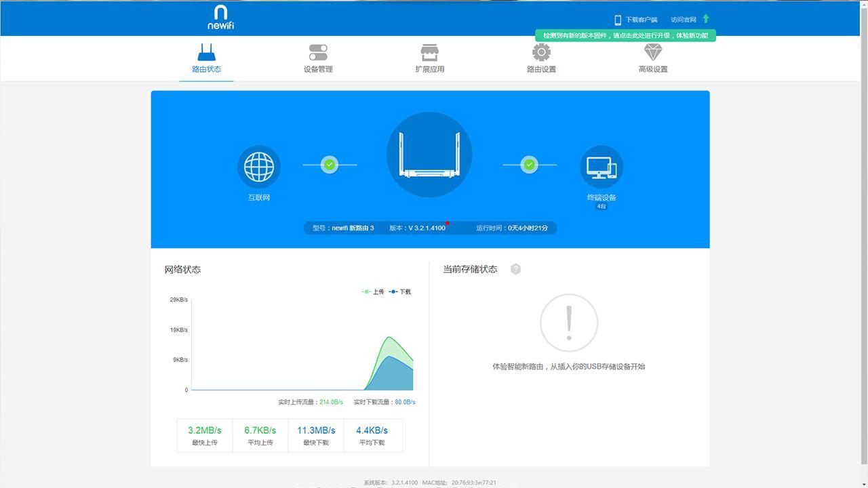The width and height of the screenshot is (868, 488).
Task: Click the 终端设备 label text
Action: (601, 198)
